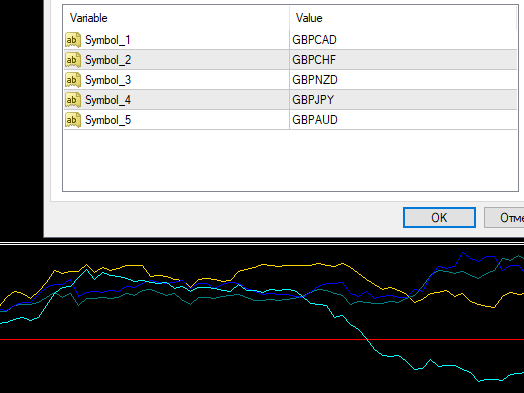Click the string icon beside Symbol_2

[x=73, y=60]
